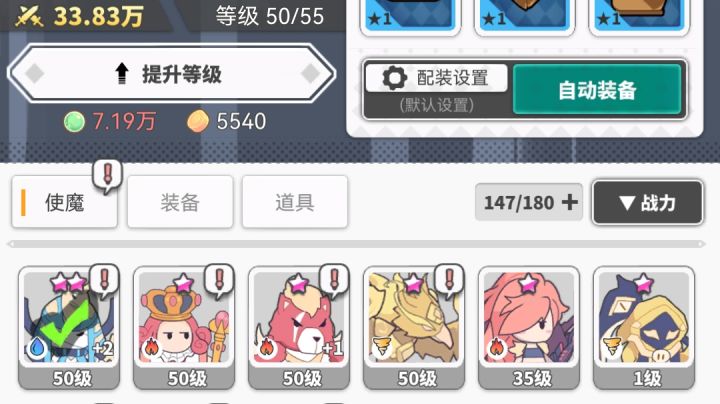Screen dimensions: 720x404
Task: Tap the gold coin currency icon
Action: (198, 122)
